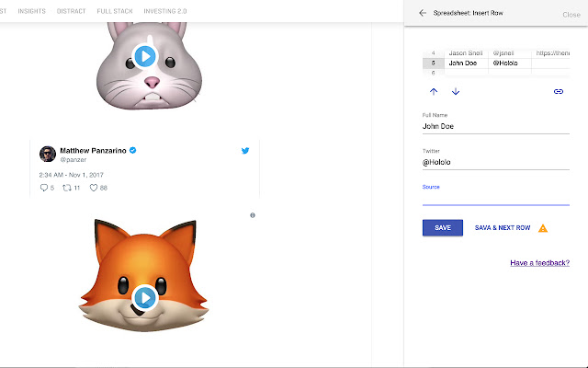Focus the Twitter field with @Hololo
The width and height of the screenshot is (588, 368).
coord(496,162)
